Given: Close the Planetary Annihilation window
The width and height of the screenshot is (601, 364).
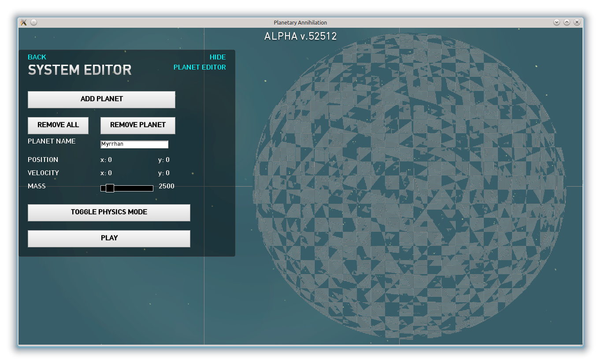Looking at the screenshot, I should point(577,22).
